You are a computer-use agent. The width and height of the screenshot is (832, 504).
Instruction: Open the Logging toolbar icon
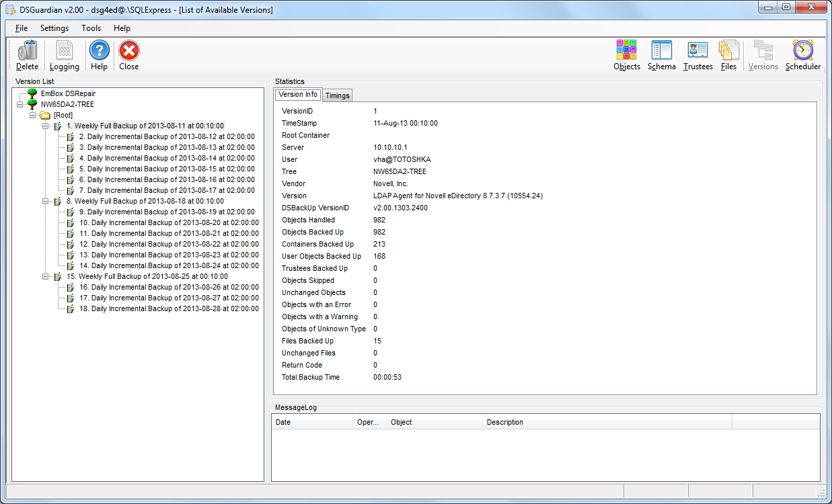tap(65, 50)
